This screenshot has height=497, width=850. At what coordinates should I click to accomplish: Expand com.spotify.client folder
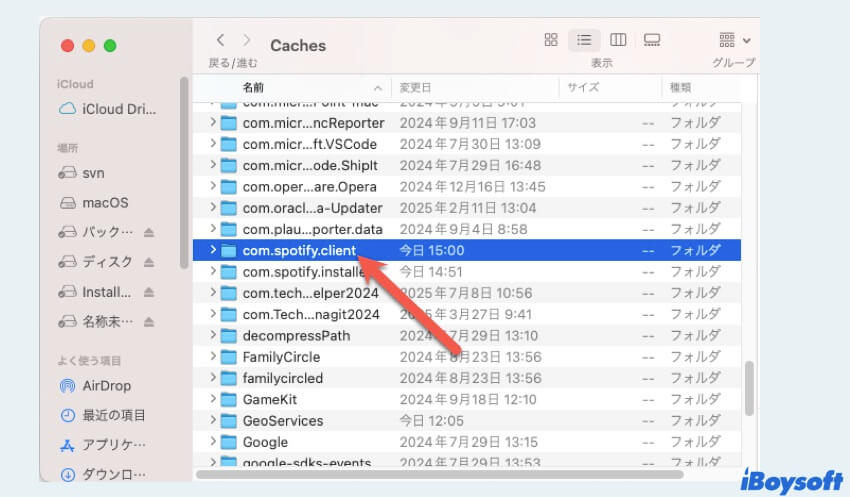point(213,250)
